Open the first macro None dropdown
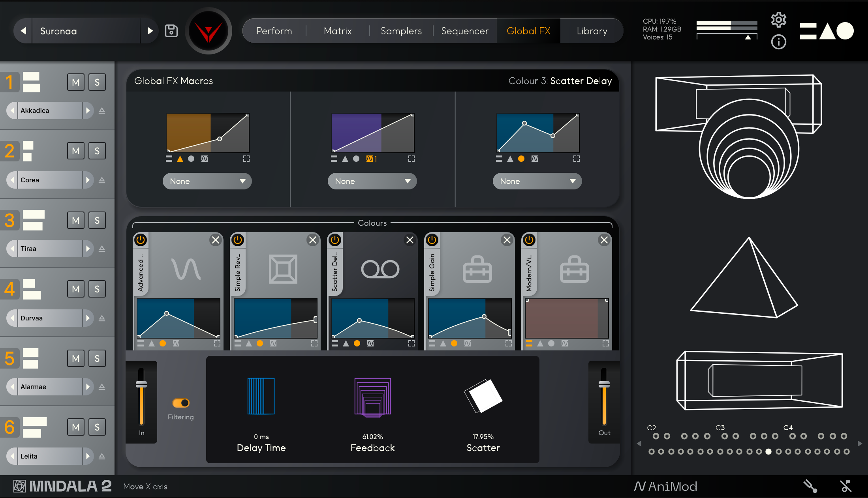The width and height of the screenshot is (868, 498). (x=207, y=181)
